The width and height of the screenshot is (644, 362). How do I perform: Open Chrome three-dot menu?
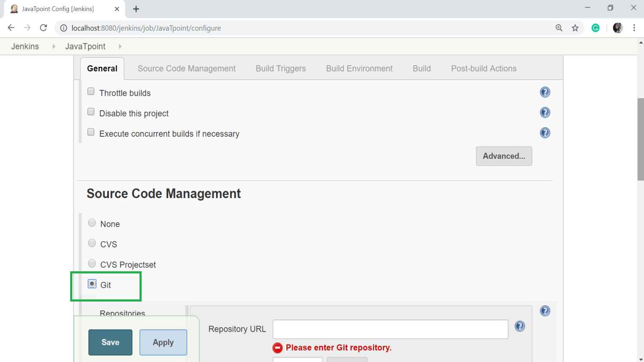pos(634,28)
